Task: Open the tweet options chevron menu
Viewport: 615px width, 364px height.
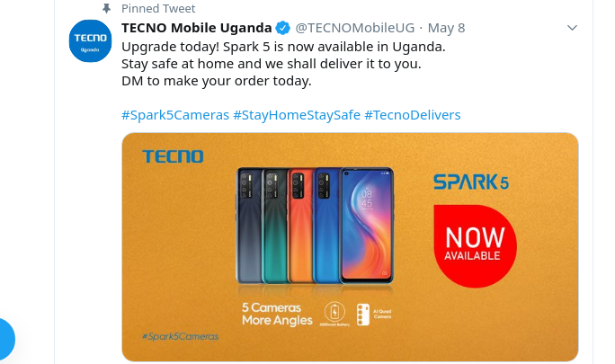Action: (572, 28)
